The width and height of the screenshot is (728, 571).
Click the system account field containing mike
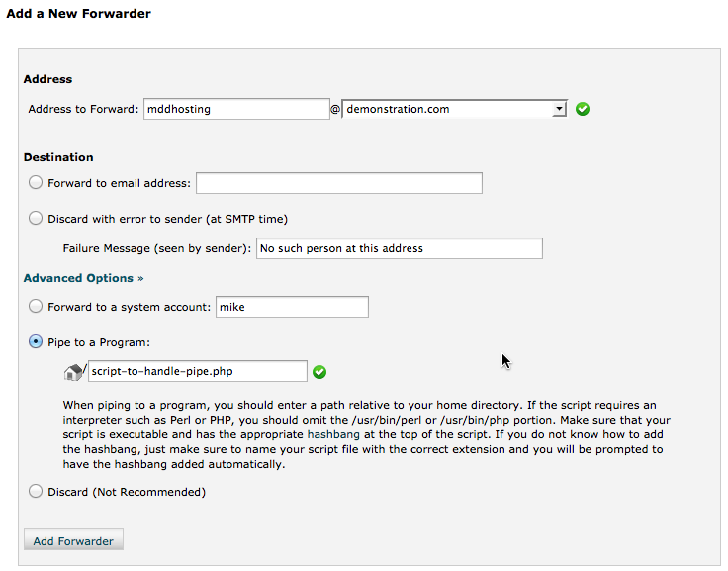coord(292,307)
